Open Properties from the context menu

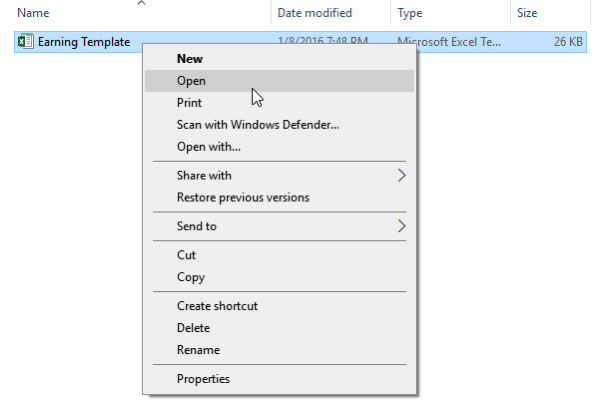pyautogui.click(x=203, y=379)
